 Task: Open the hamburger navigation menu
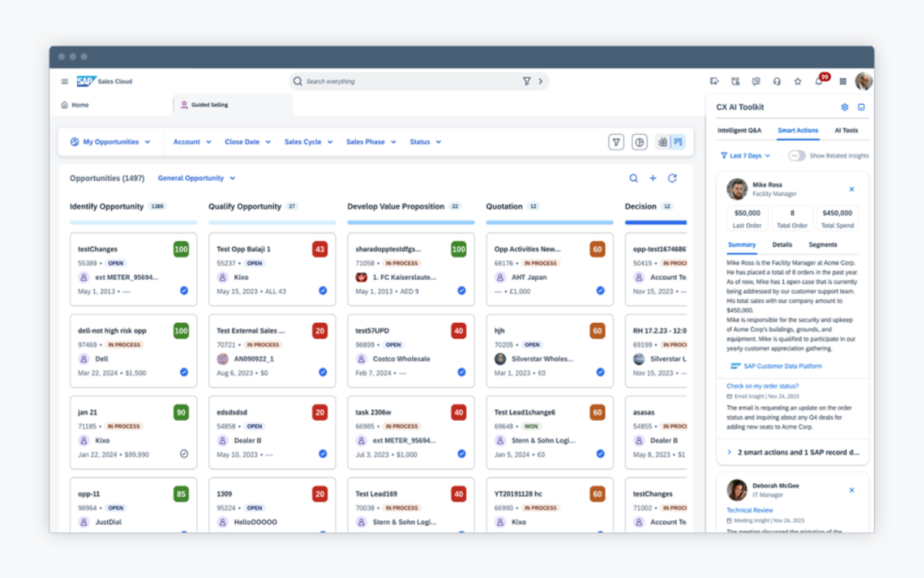(x=65, y=82)
